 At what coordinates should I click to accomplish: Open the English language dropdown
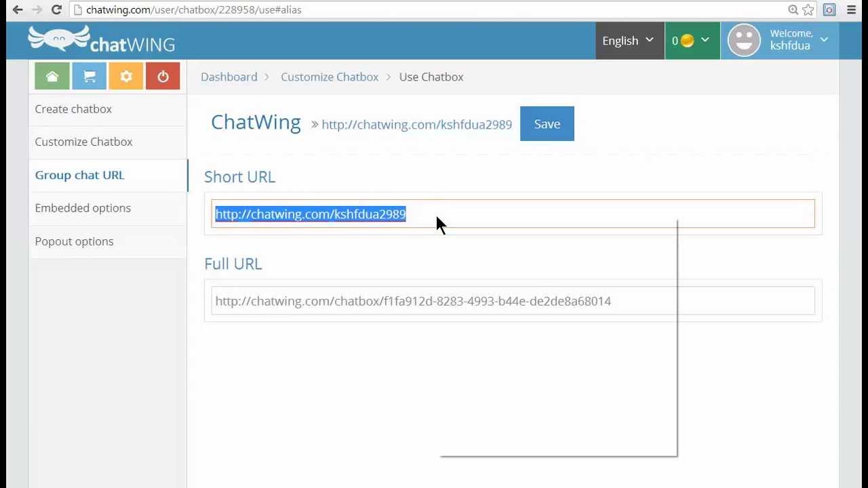[x=629, y=41]
